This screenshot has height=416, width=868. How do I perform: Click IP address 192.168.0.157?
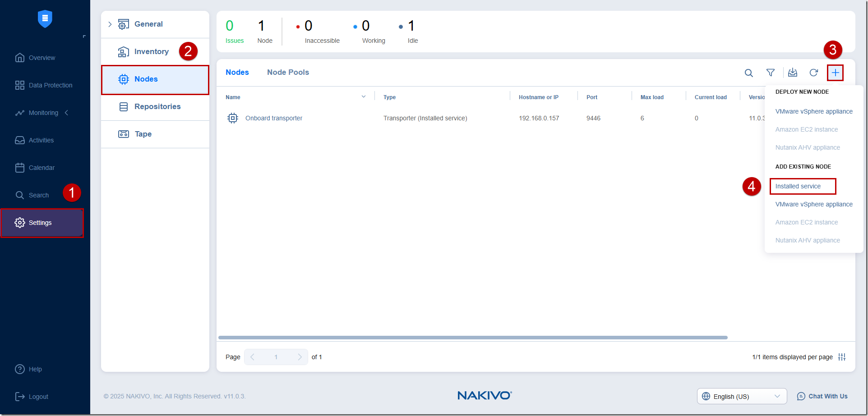(539, 118)
